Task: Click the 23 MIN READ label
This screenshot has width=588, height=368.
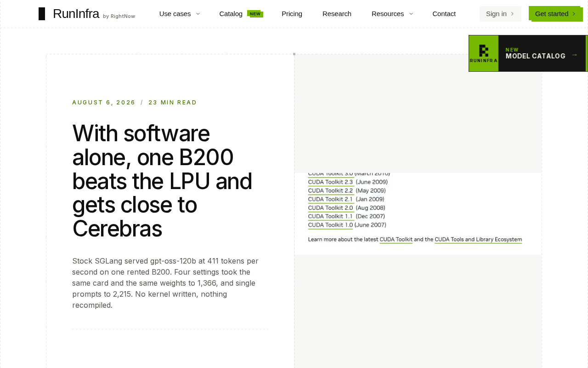Action: tap(173, 103)
